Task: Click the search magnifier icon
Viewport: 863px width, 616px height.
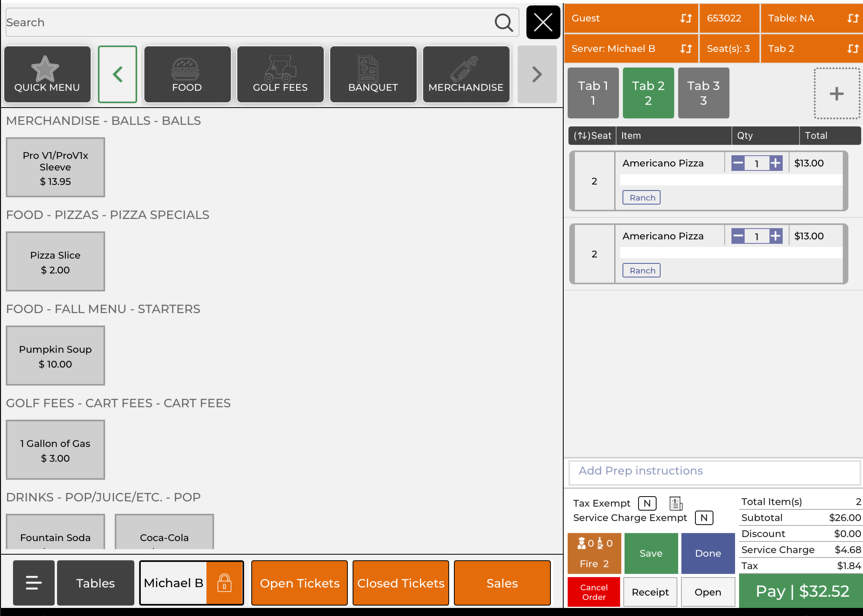Action: click(504, 23)
